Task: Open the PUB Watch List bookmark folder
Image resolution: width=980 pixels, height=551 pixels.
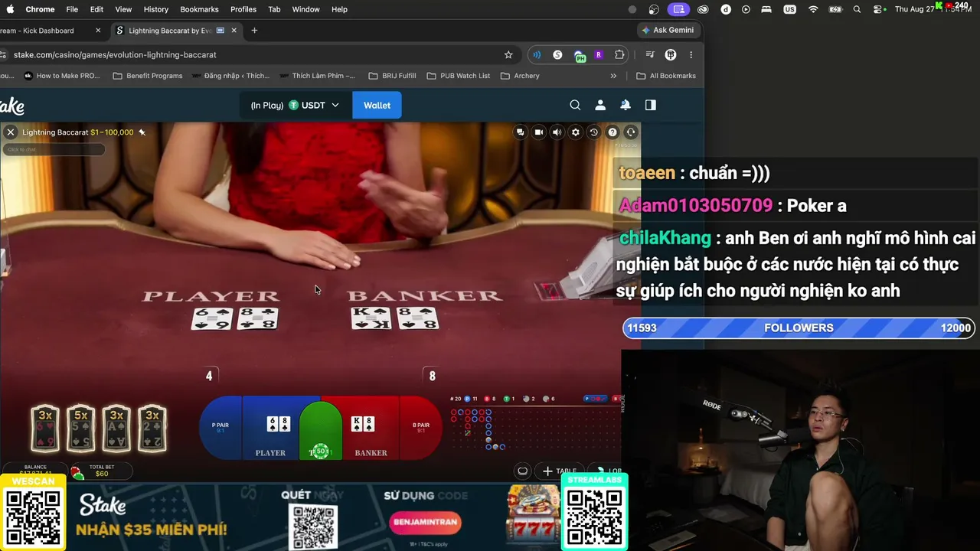Action: 458,76
